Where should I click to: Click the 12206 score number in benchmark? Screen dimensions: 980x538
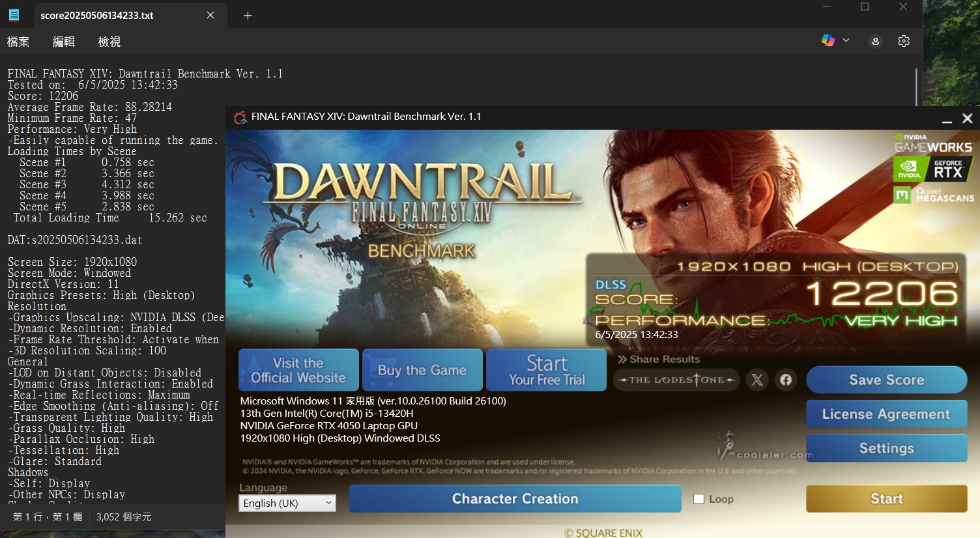pos(882,294)
